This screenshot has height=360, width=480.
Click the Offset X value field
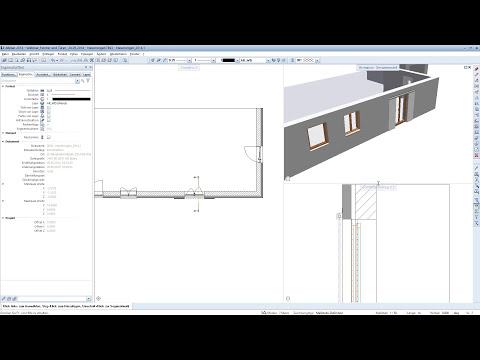coord(51,222)
